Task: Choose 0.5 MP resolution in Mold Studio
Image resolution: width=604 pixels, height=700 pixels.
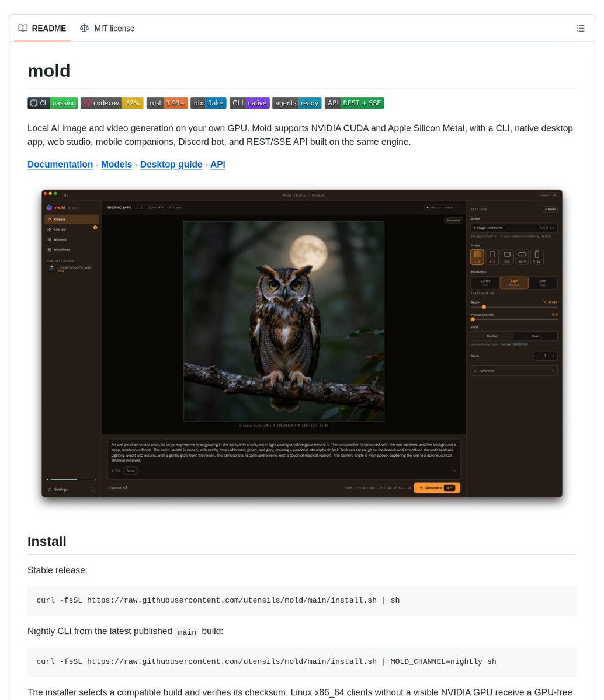Action: (x=485, y=283)
